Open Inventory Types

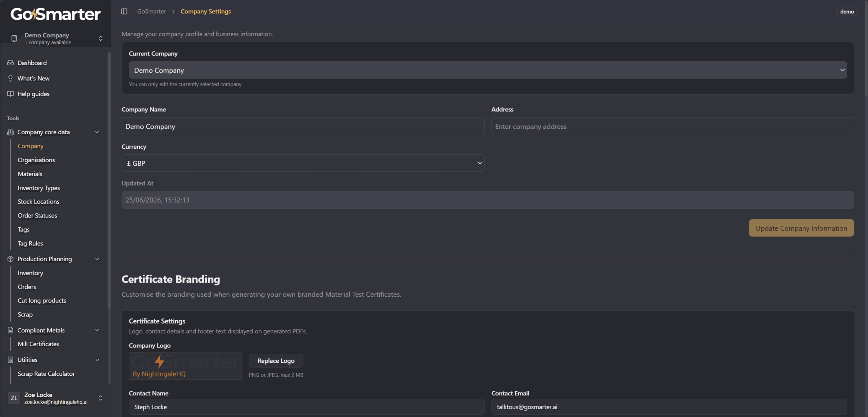39,188
